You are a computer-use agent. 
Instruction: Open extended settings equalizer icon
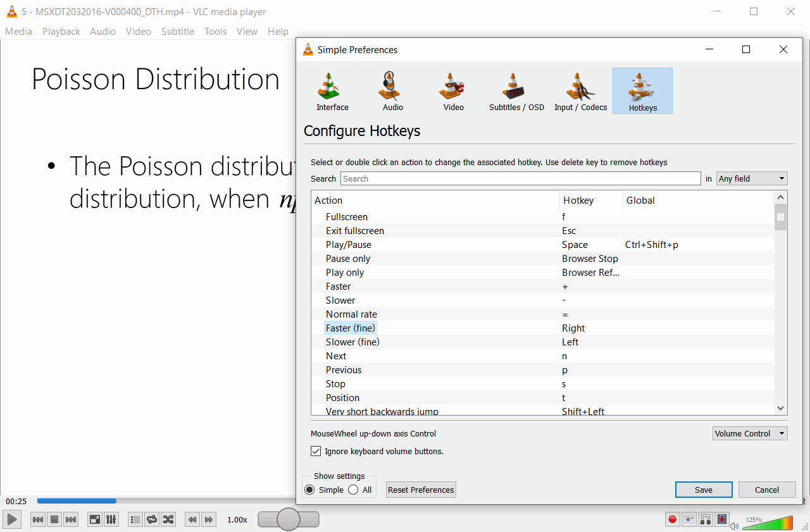coord(111,519)
